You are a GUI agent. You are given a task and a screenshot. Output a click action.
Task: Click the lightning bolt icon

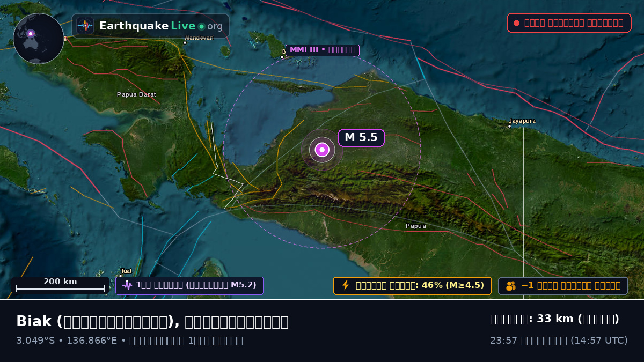346,285
